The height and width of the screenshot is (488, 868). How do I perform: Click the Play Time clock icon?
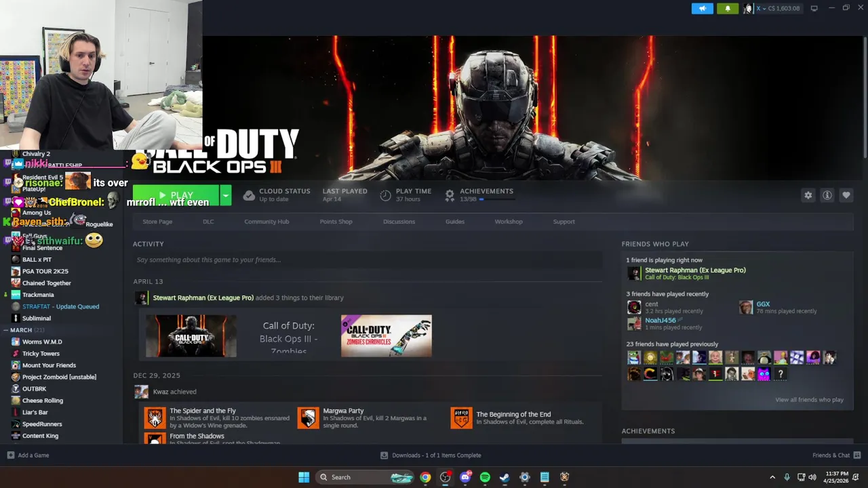[385, 195]
